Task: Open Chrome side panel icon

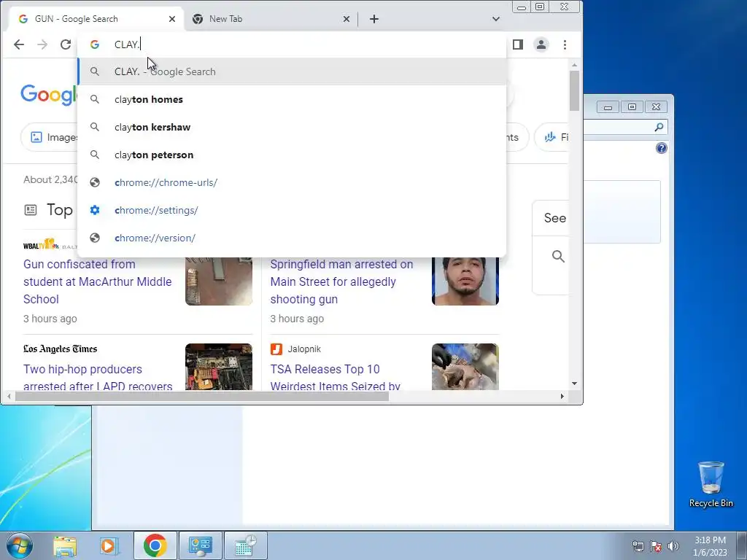Action: pyautogui.click(x=517, y=44)
